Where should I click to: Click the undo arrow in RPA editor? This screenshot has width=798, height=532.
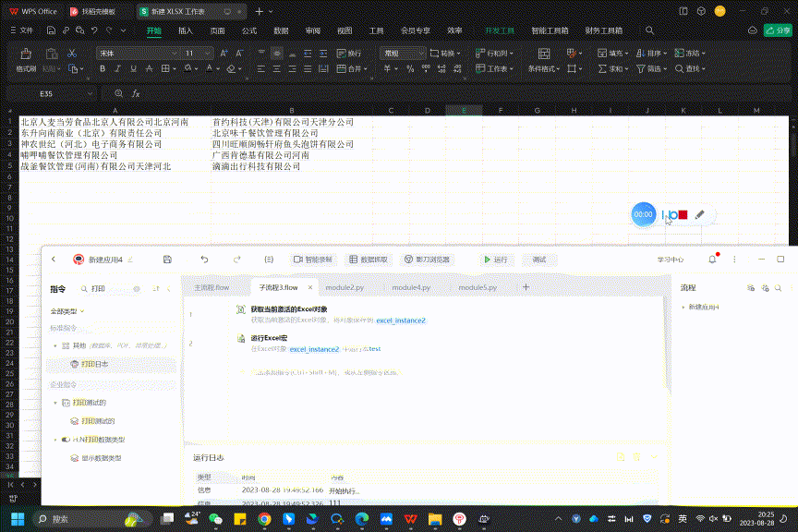(x=204, y=260)
